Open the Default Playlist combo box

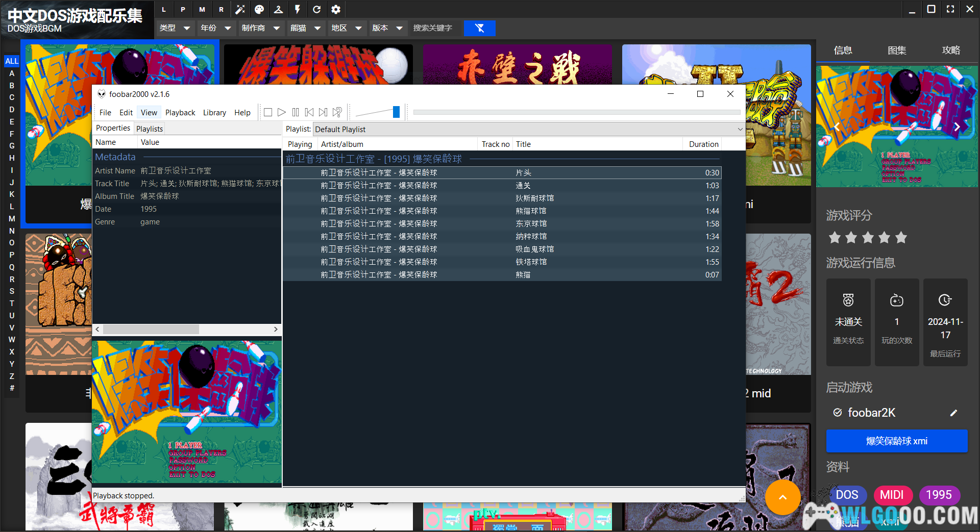point(528,130)
